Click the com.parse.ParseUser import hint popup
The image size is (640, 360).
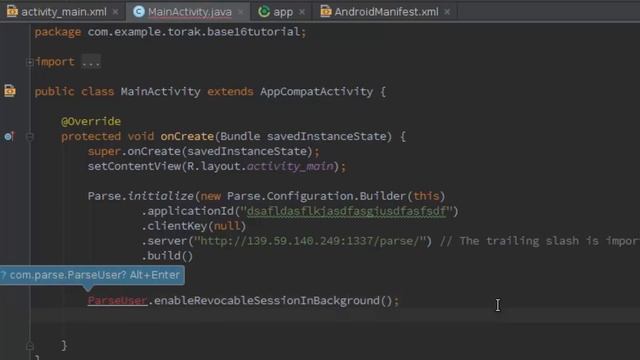click(92, 275)
